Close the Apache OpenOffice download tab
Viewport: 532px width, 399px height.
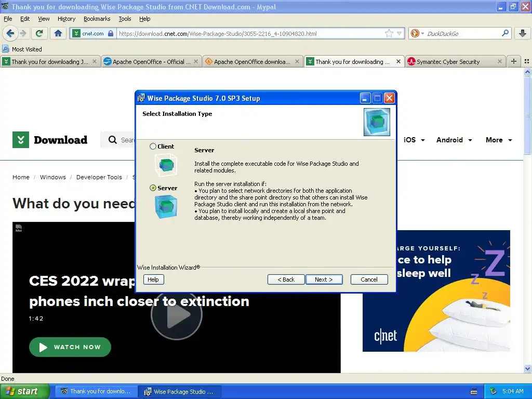tap(297, 61)
